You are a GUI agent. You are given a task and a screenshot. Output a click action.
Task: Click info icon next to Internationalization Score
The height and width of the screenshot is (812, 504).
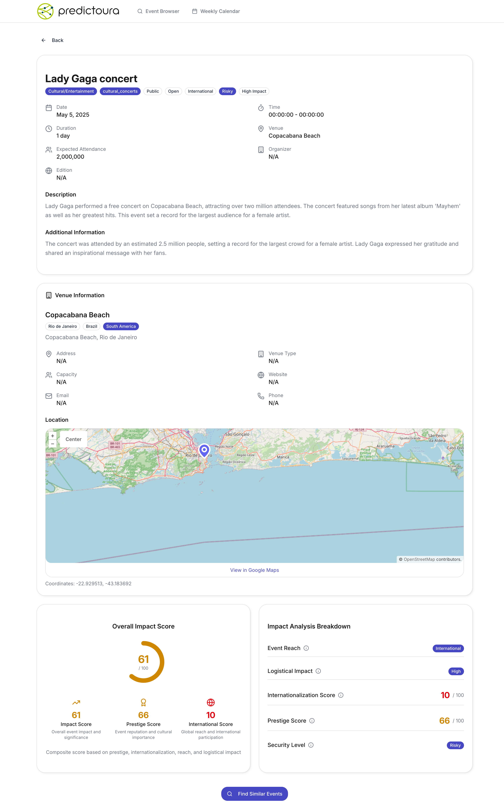(x=341, y=695)
